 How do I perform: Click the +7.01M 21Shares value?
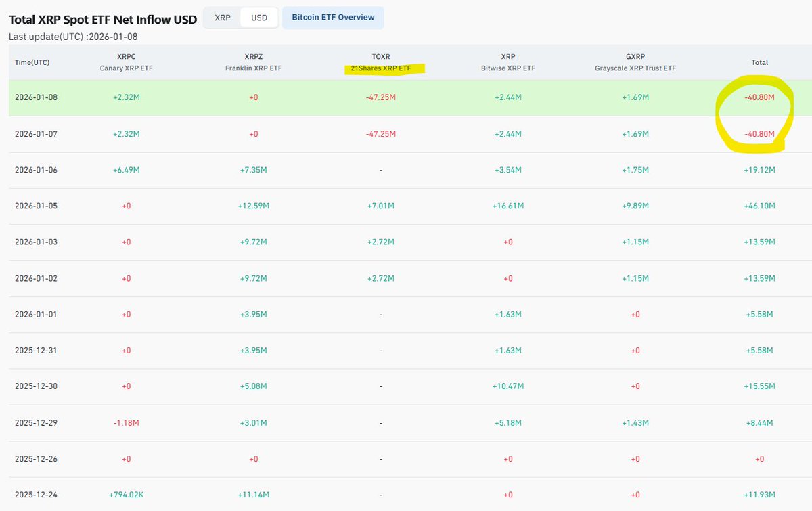pos(380,206)
